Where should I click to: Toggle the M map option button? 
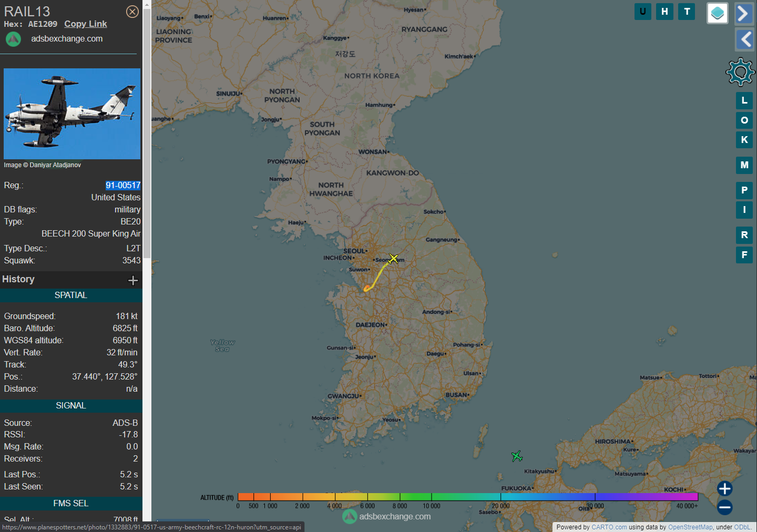tap(744, 165)
